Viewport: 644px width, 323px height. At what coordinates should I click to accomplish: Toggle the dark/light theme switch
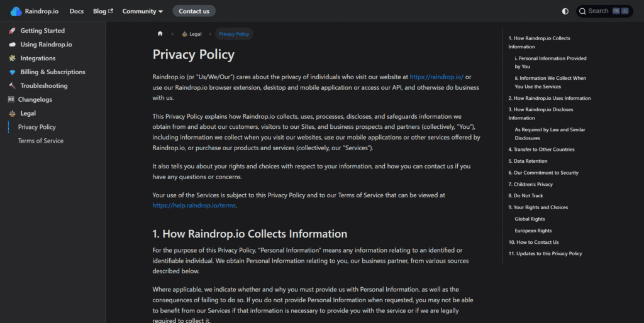pyautogui.click(x=565, y=11)
